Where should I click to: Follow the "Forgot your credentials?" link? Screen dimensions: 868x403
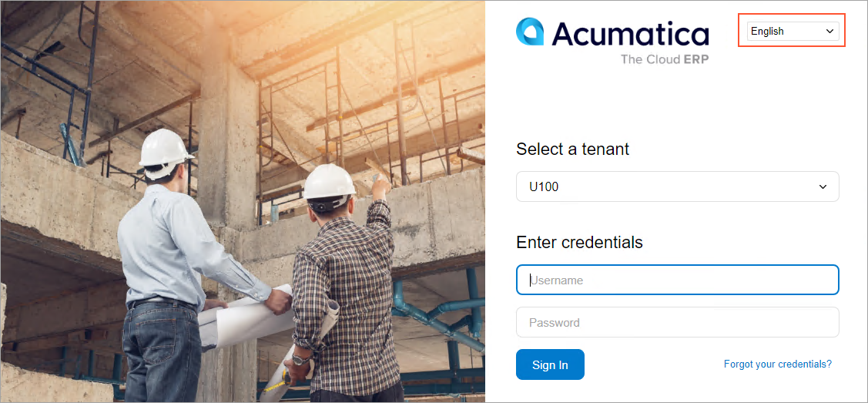click(777, 364)
